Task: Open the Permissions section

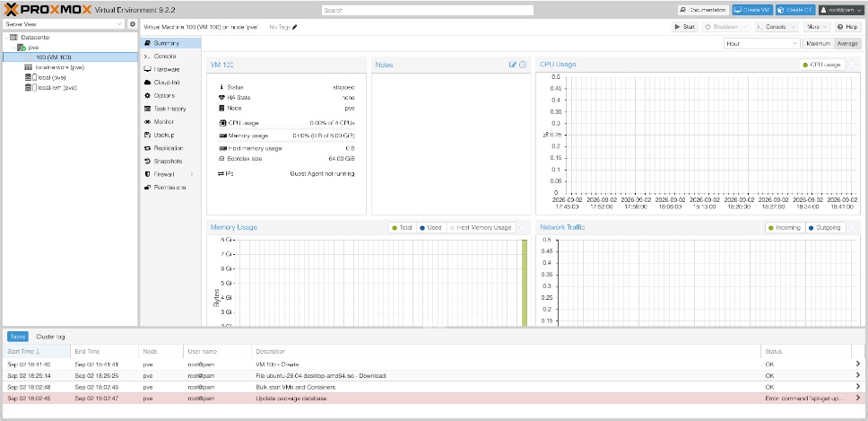Action: click(x=170, y=188)
